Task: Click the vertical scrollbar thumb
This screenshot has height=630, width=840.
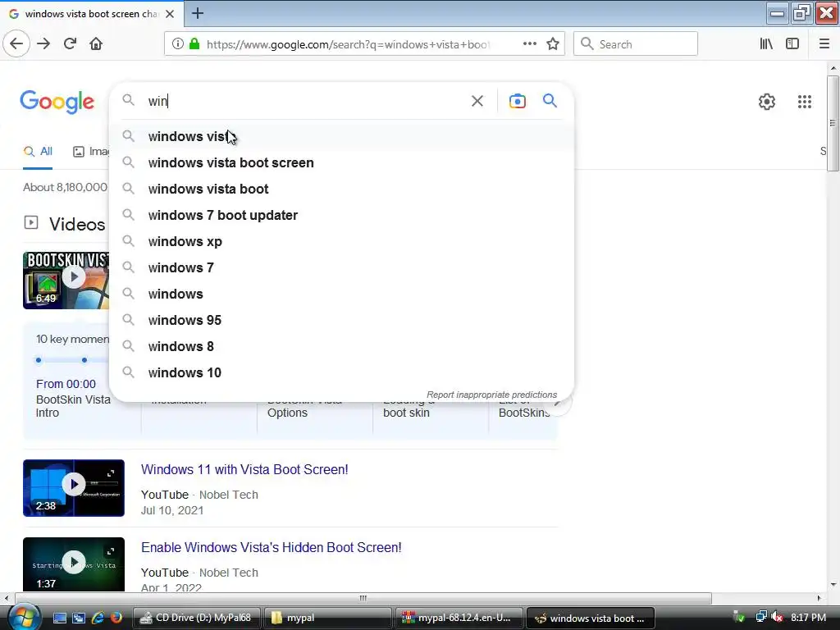Action: [x=833, y=123]
